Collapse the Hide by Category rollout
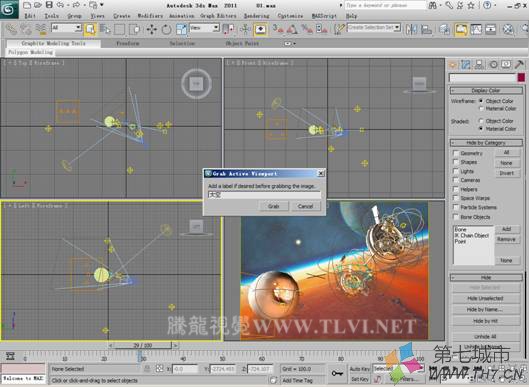 pyautogui.click(x=486, y=143)
